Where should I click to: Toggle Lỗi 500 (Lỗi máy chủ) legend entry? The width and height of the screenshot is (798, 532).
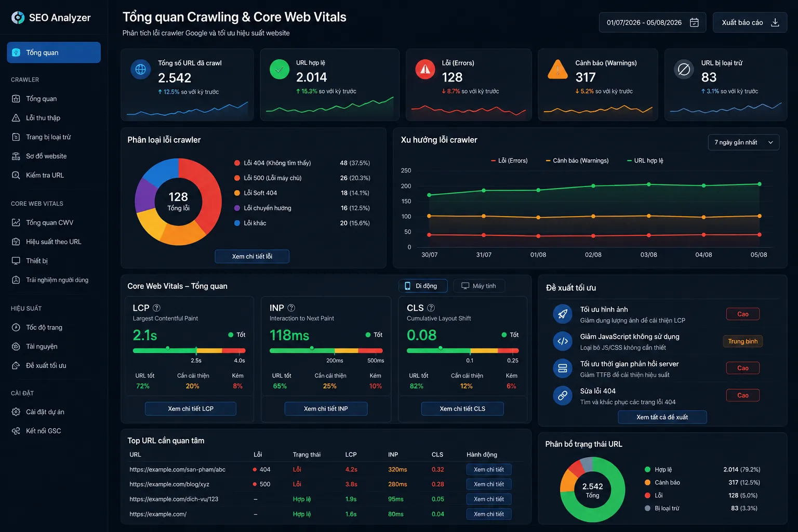[268, 178]
